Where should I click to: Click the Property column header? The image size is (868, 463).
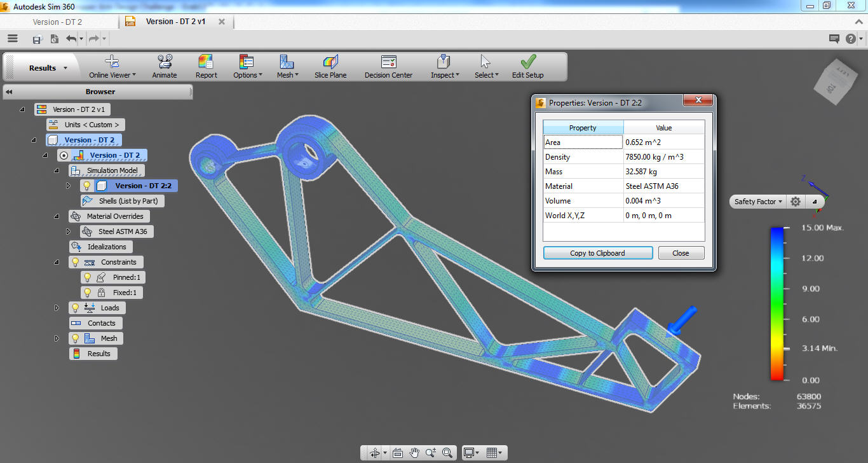583,128
